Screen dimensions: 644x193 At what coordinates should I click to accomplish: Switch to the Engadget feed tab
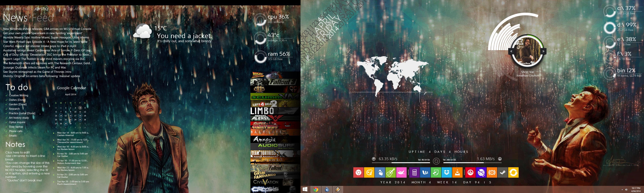(x=77, y=9)
